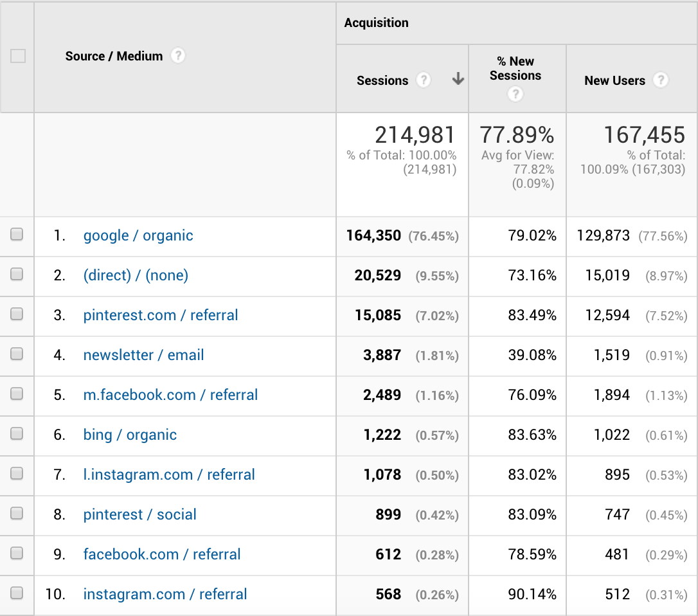Check the facebook.com / referral row checkbox
698x616 pixels.
[x=17, y=553]
